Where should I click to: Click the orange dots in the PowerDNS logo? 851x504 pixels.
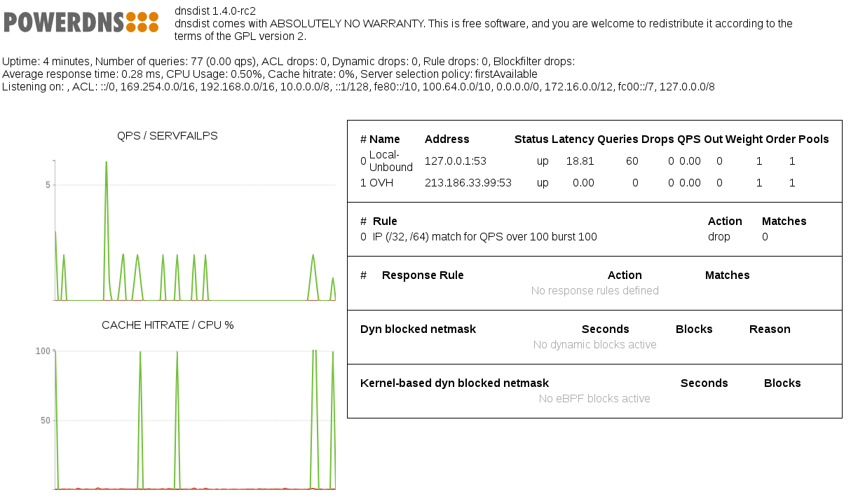(x=142, y=22)
